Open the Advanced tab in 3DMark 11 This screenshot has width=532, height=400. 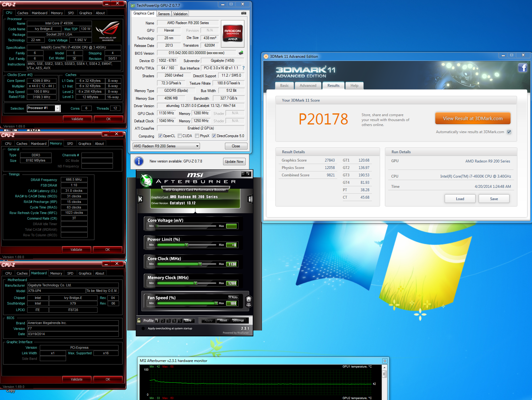point(308,86)
